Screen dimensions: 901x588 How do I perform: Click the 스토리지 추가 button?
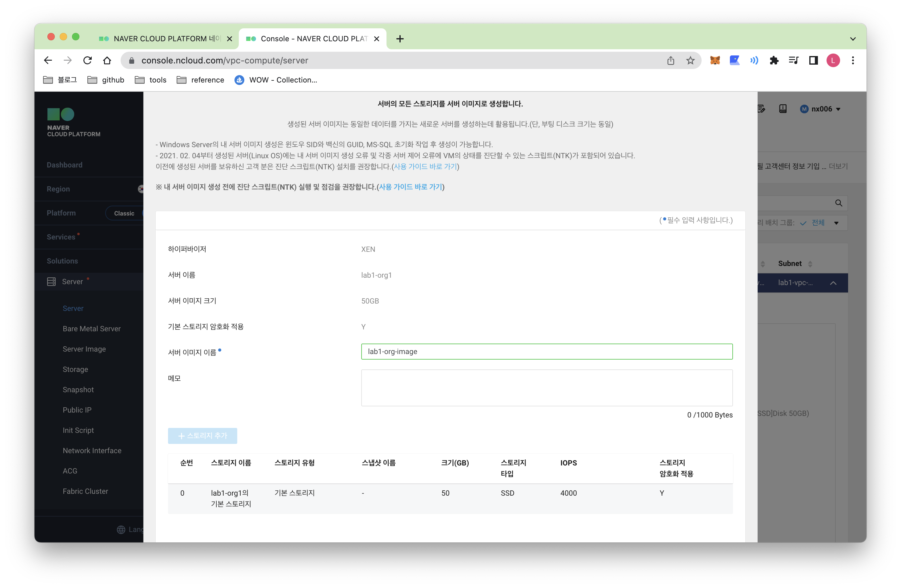click(x=202, y=436)
